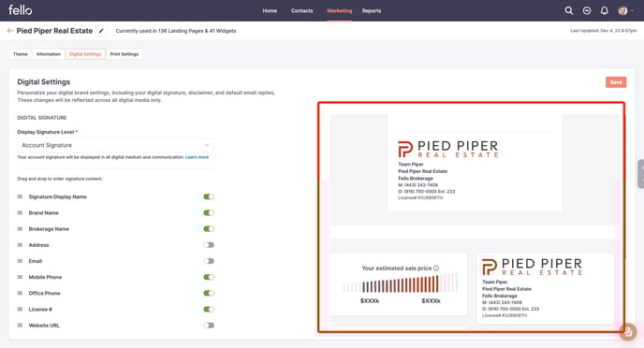This screenshot has width=644, height=348.
Task: Grab drag handle for Address
Action: click(20, 245)
